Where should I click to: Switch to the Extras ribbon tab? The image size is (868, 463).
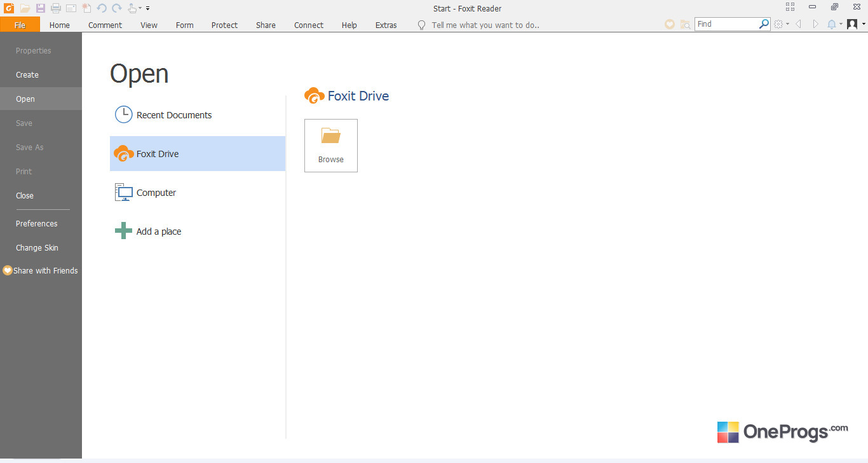[x=386, y=25]
